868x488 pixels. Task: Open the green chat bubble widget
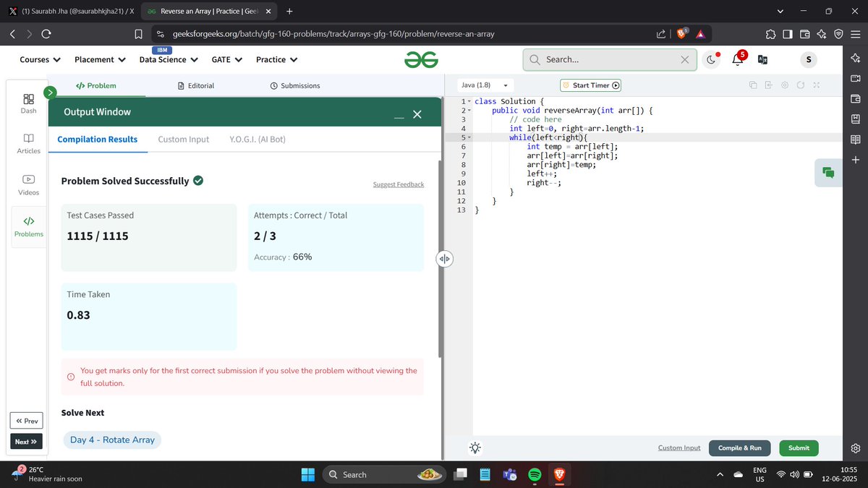(x=828, y=172)
